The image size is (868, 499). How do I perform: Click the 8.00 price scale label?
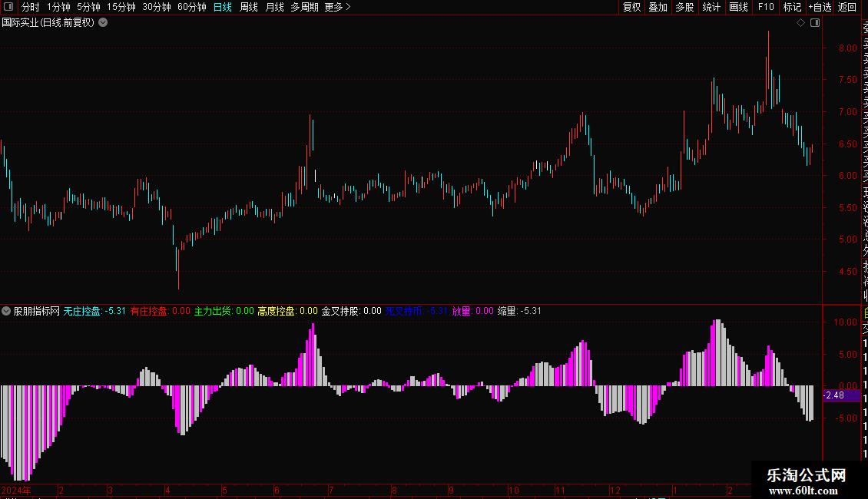click(847, 48)
